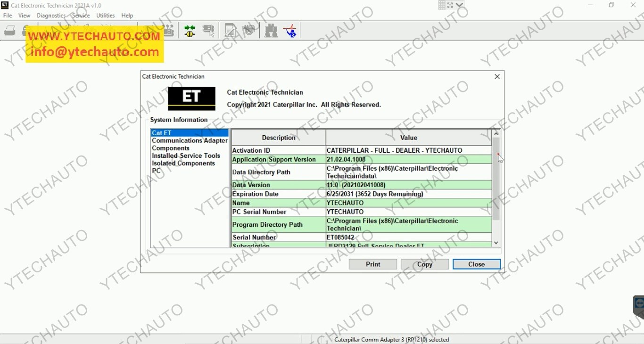Screen dimensions: 644x344
Task: Click the fullscreen arrows icon in title bar
Action: [450, 5]
